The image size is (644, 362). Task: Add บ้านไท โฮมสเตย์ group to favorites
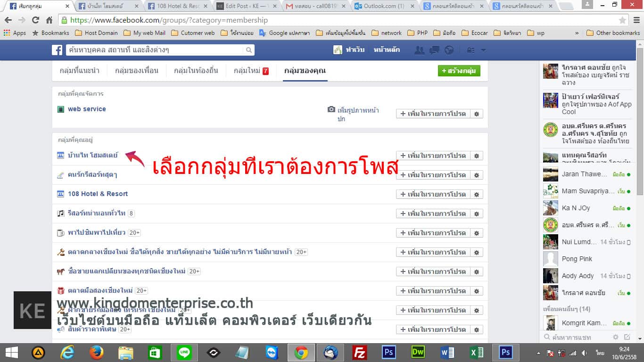[433, 156]
